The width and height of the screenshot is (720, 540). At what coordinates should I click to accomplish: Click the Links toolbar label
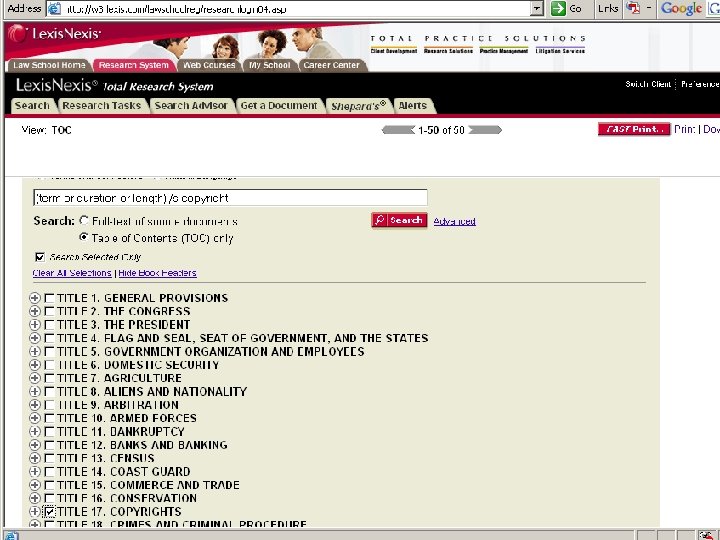608,8
